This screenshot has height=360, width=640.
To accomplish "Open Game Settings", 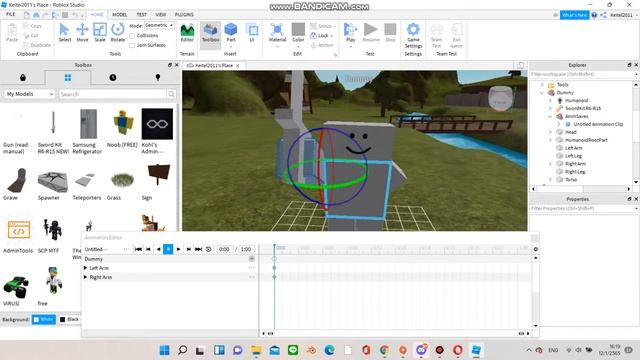I will tap(413, 35).
